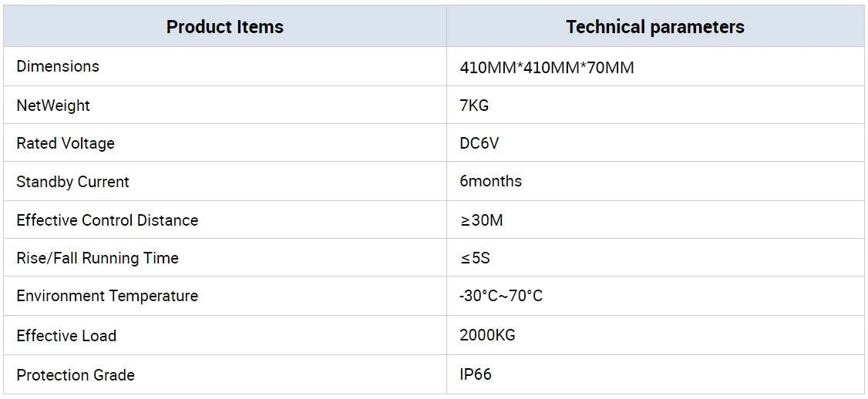Select the Standby Current label

point(72,182)
